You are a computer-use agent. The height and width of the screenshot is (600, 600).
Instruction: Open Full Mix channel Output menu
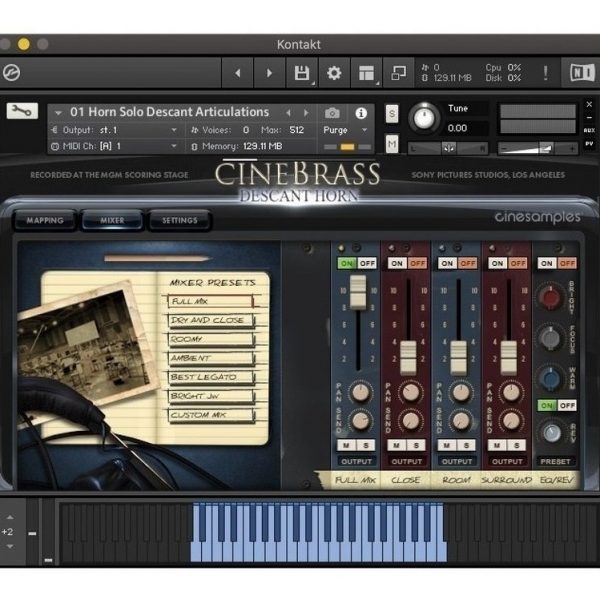(x=357, y=461)
